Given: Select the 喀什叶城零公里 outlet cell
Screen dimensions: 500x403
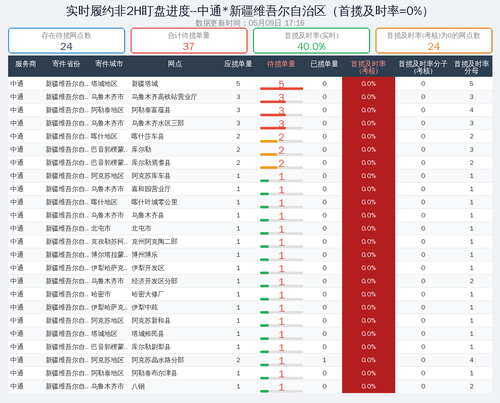Looking at the screenshot, I should click(154, 202).
